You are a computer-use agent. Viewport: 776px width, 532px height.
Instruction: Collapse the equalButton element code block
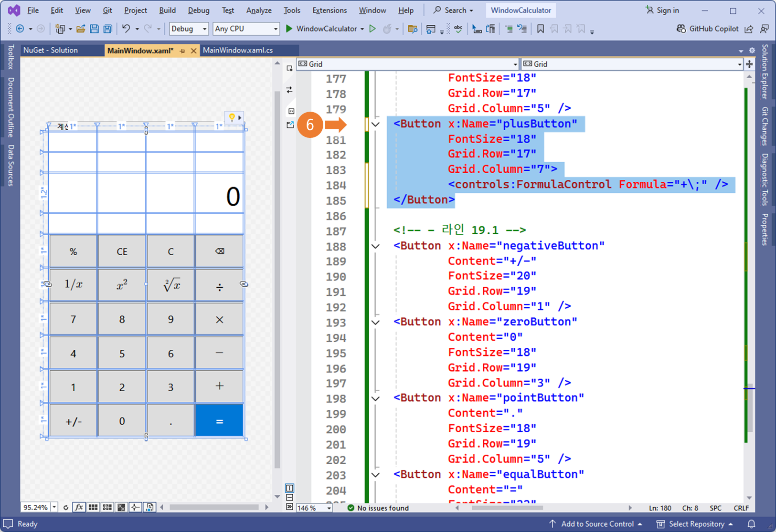coord(376,475)
